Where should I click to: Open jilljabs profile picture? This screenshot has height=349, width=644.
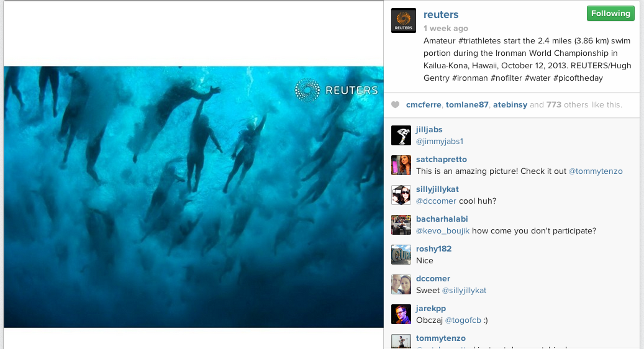[401, 135]
